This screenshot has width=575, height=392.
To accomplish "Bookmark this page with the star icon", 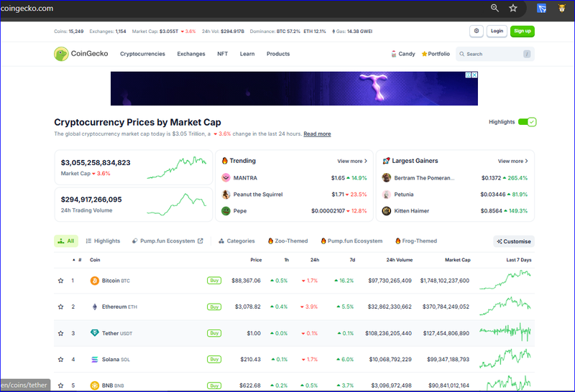I will tap(513, 8).
